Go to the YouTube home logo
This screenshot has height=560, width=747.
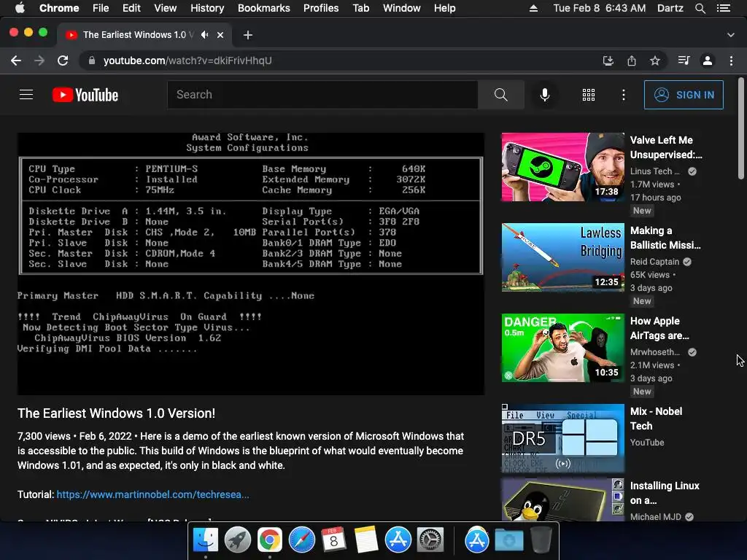coord(85,95)
